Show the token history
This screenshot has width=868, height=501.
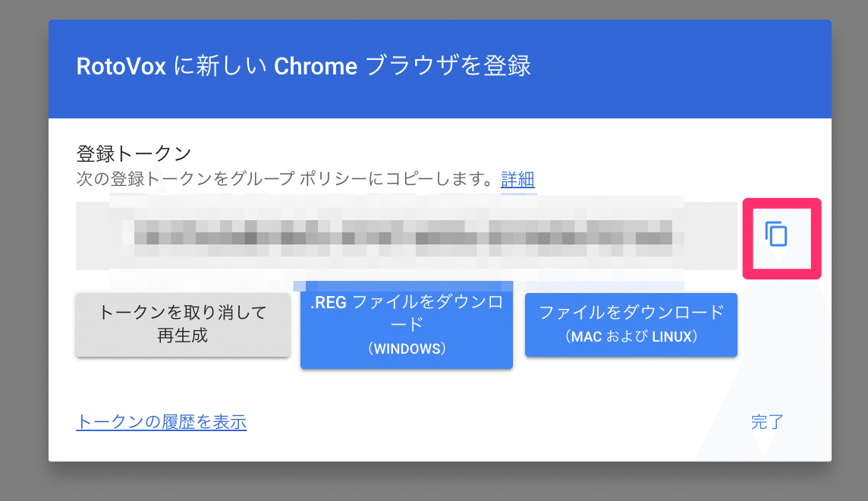point(162,422)
